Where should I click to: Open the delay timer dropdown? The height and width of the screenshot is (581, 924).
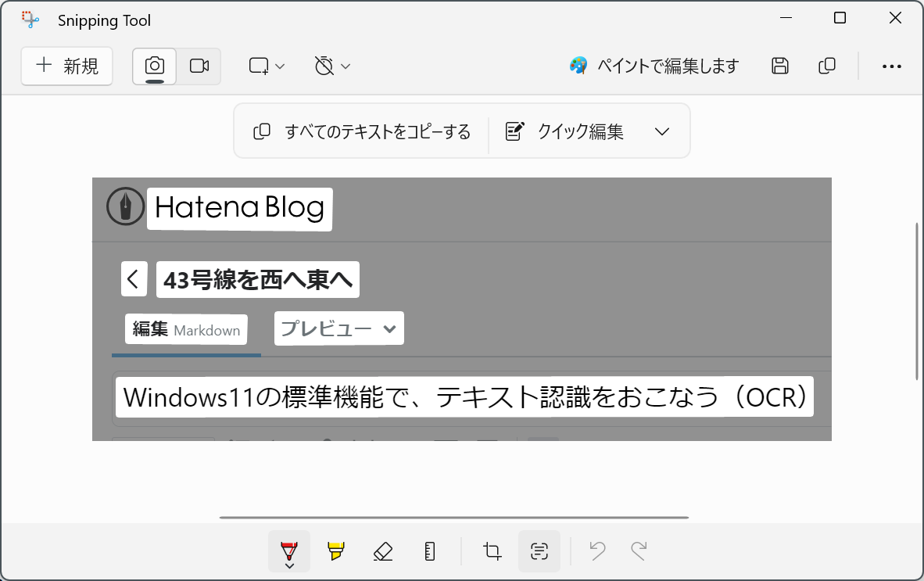click(x=332, y=66)
